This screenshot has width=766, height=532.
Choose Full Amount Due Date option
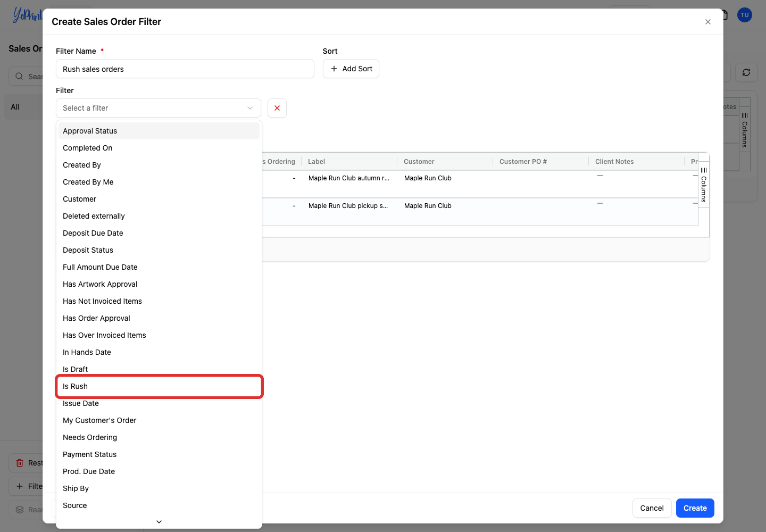tap(159, 267)
